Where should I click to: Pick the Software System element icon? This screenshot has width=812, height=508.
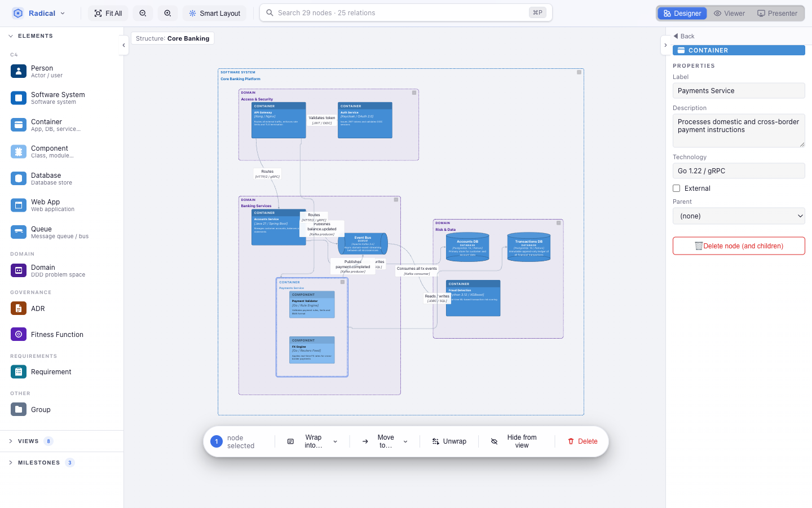tap(19, 98)
